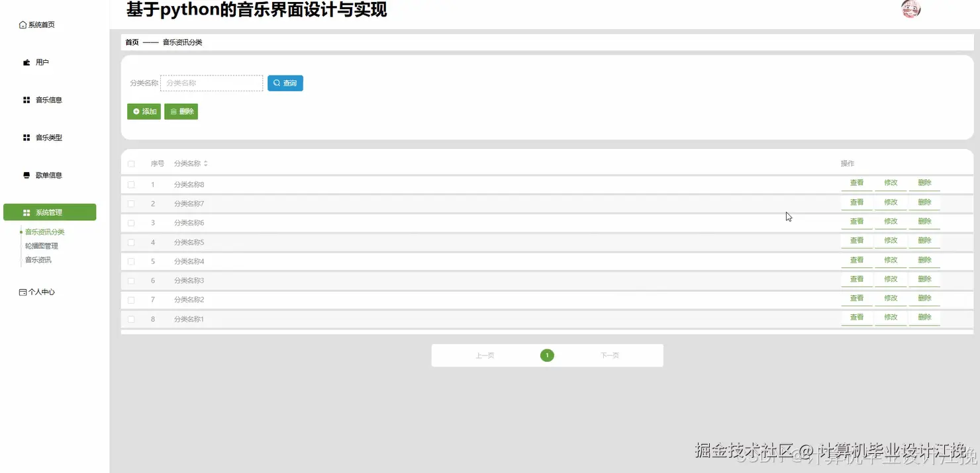Click 查看 for 分类名称7
The width and height of the screenshot is (980, 473).
point(856,202)
